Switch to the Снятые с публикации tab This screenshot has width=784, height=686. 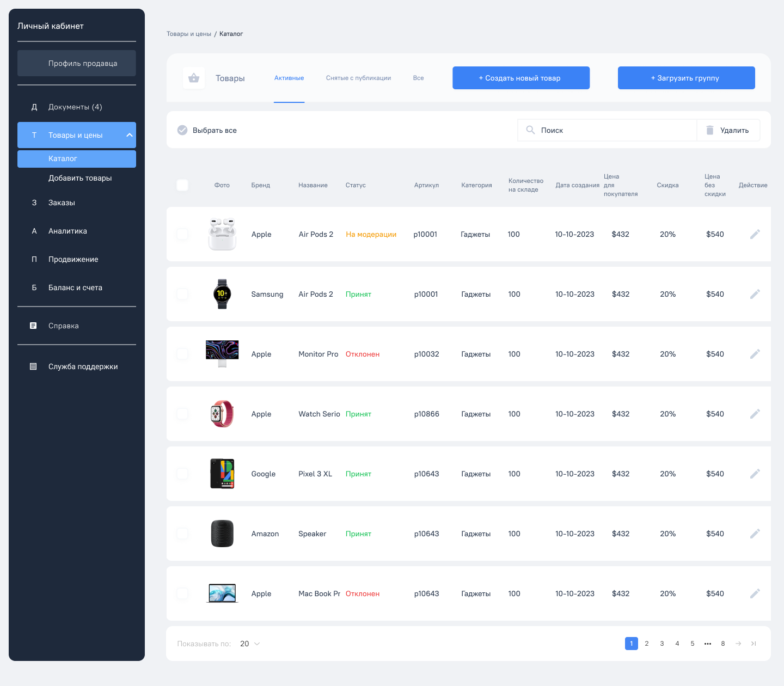358,78
